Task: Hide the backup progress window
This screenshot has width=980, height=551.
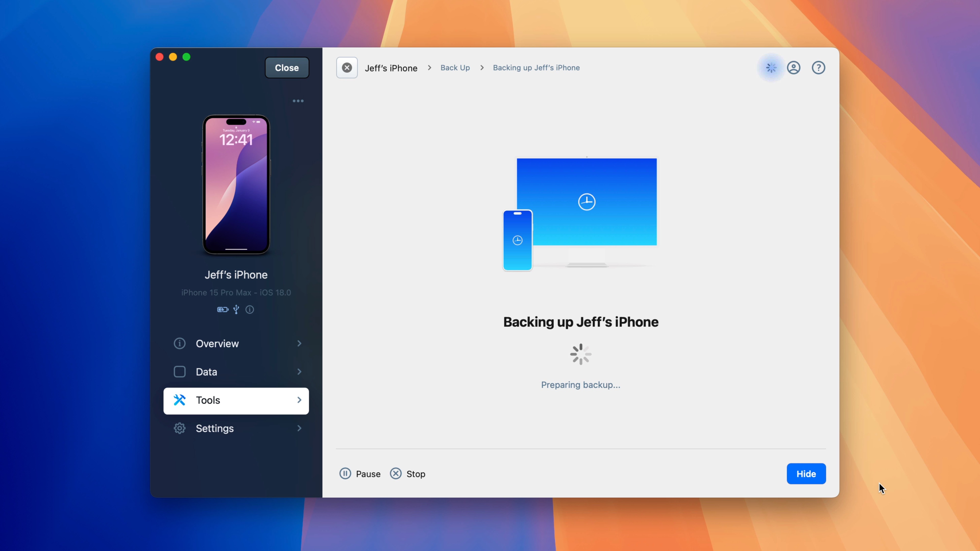Action: (x=806, y=473)
